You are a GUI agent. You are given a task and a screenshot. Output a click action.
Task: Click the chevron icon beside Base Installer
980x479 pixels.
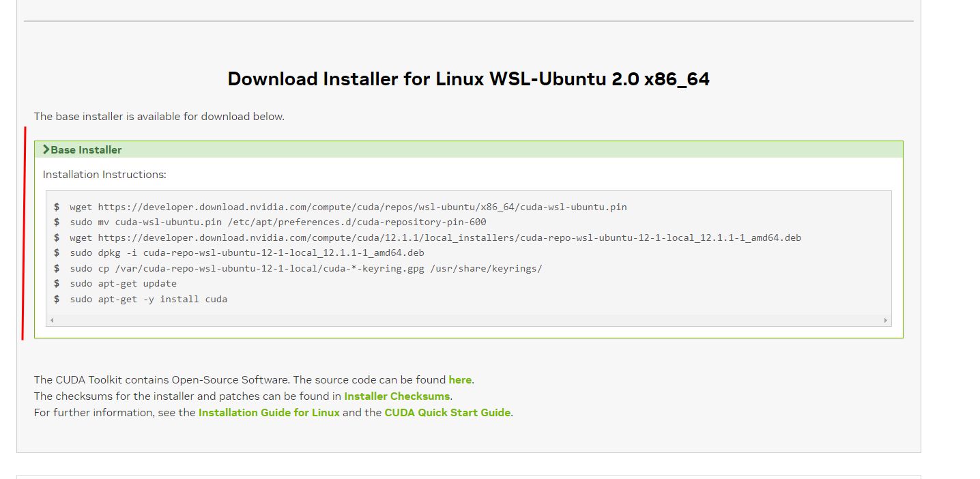tap(45, 149)
